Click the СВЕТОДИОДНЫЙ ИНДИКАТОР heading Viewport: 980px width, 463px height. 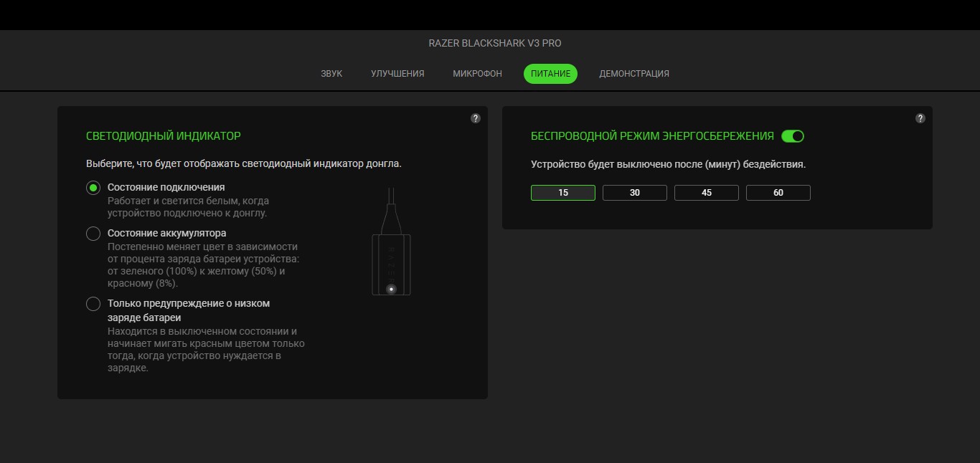164,135
